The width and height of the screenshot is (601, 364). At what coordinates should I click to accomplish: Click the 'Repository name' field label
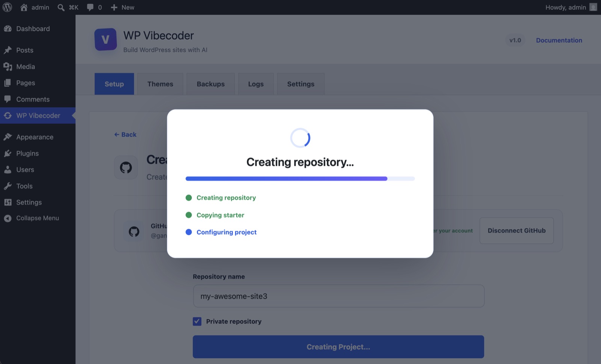tap(219, 277)
